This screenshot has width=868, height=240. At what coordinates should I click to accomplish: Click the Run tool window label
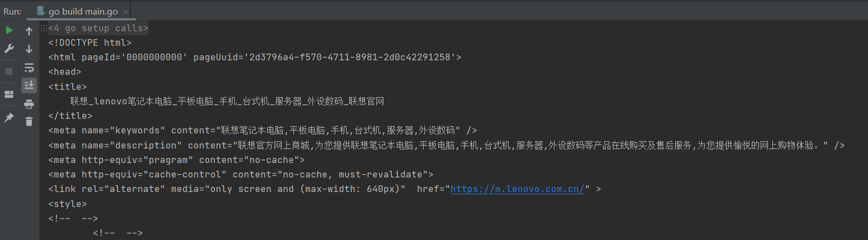click(12, 11)
